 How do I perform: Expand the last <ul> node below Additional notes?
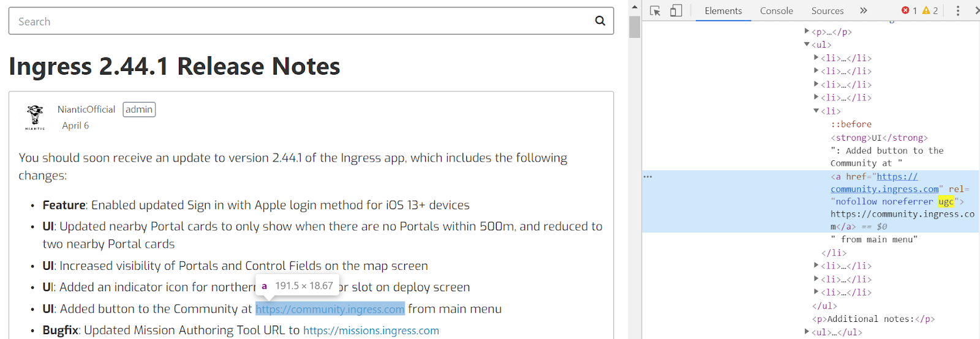pyautogui.click(x=807, y=332)
